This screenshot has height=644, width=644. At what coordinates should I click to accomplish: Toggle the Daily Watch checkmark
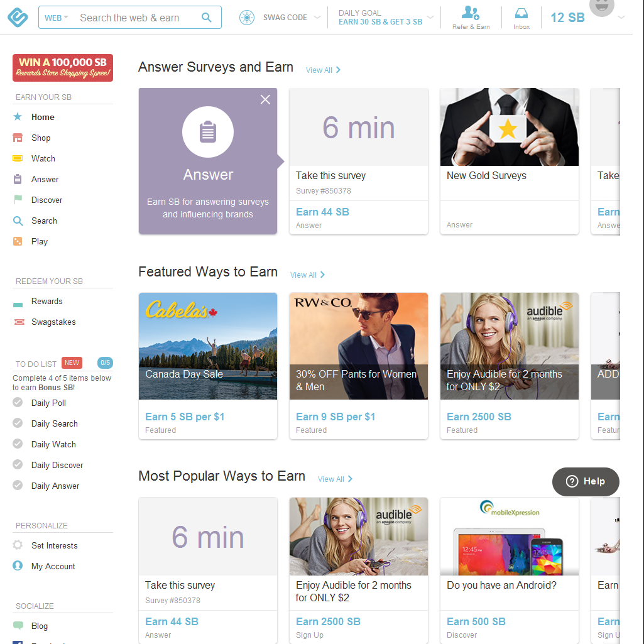[x=18, y=444]
